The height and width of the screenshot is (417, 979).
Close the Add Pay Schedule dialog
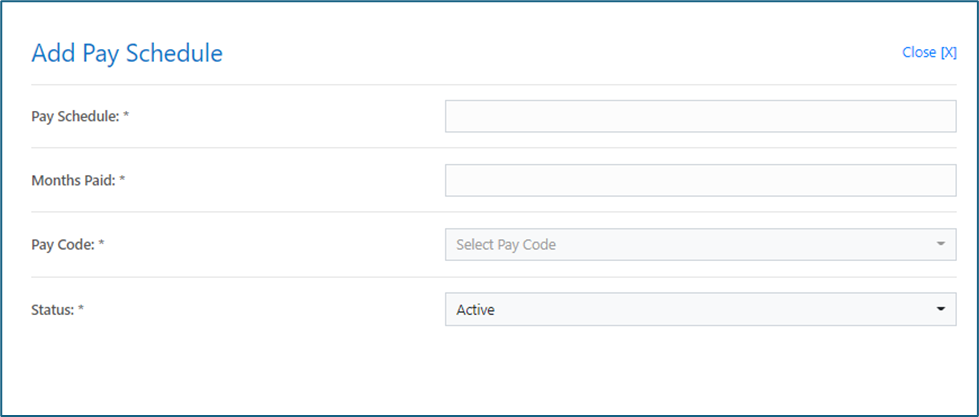point(929,52)
